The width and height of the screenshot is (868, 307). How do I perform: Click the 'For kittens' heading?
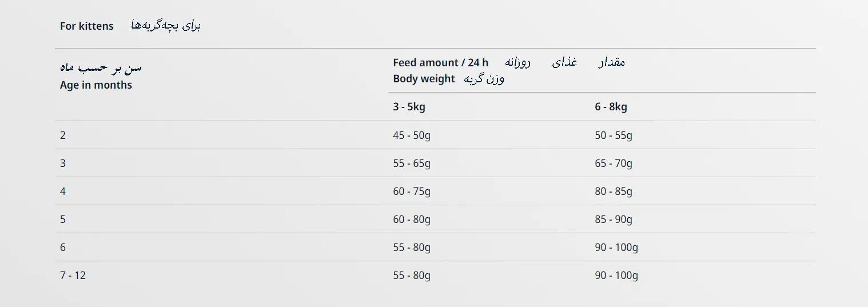click(86, 26)
